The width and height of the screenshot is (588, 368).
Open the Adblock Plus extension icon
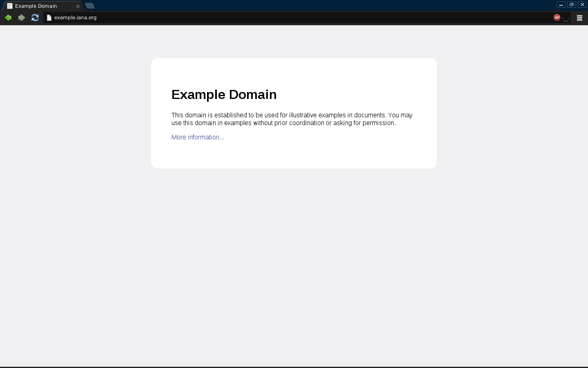tap(557, 17)
